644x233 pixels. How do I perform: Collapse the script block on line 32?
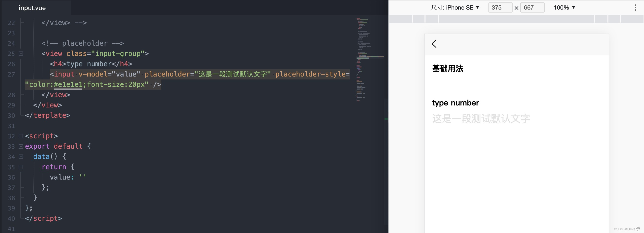tap(21, 136)
